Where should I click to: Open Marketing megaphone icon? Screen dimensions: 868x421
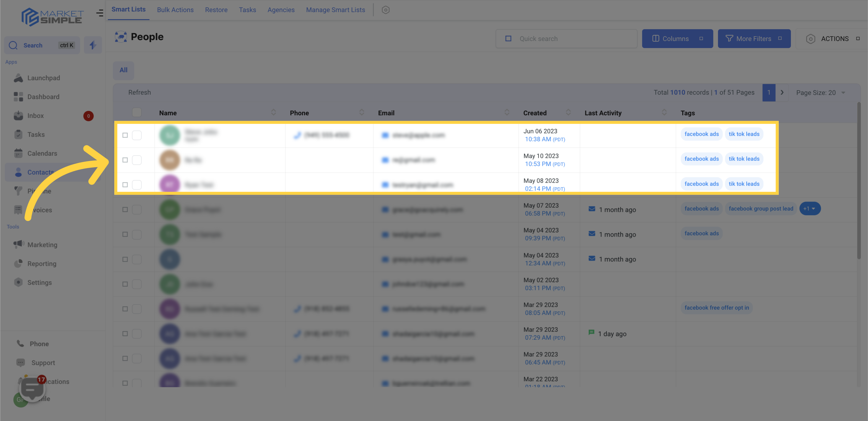[x=19, y=244]
